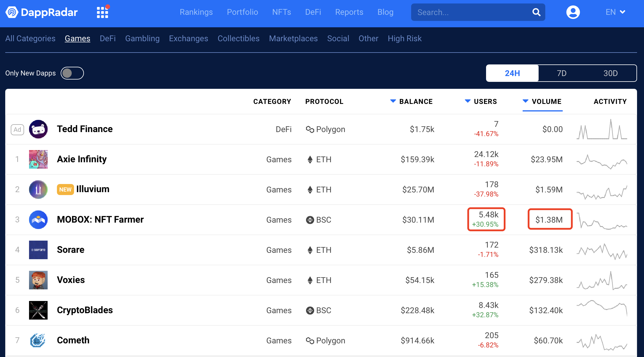The height and width of the screenshot is (357, 644).
Task: Open the Cometh dapp icon
Action: [x=38, y=340]
